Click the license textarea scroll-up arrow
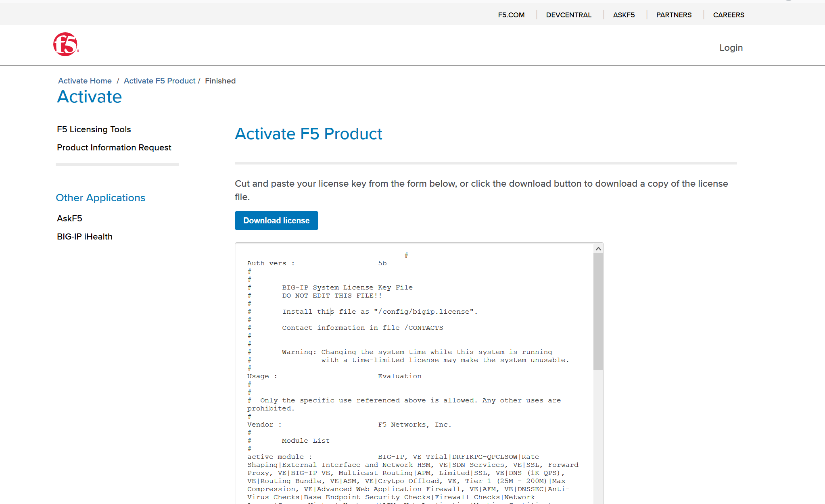Viewport: 825px width, 504px height. tap(598, 249)
